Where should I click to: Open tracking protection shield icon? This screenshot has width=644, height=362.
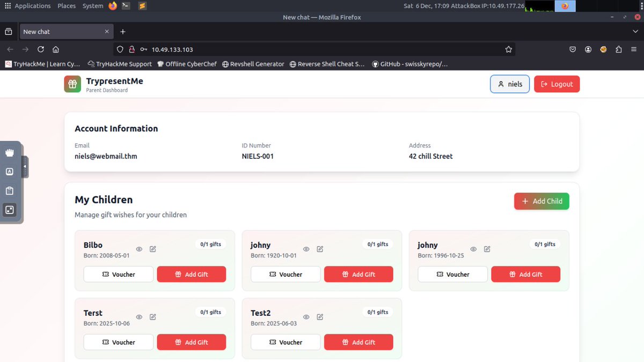tap(120, 49)
